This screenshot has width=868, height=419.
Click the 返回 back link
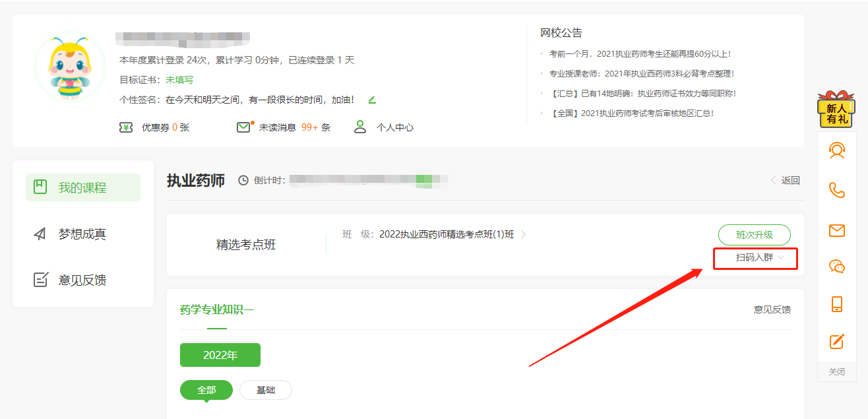pos(786,180)
